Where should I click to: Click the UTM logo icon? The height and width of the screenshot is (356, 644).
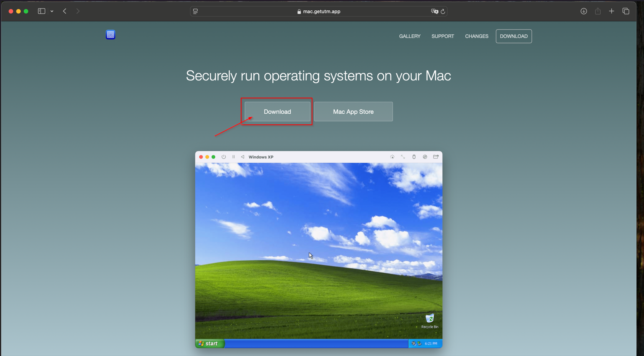(x=110, y=35)
